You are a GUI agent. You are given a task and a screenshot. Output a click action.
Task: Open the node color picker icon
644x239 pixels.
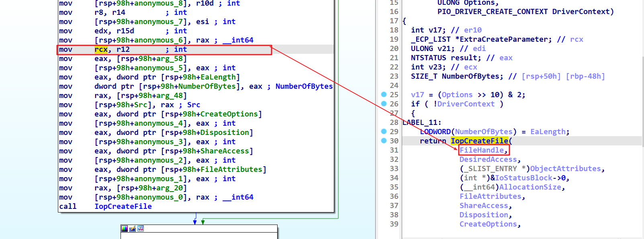(x=125, y=229)
